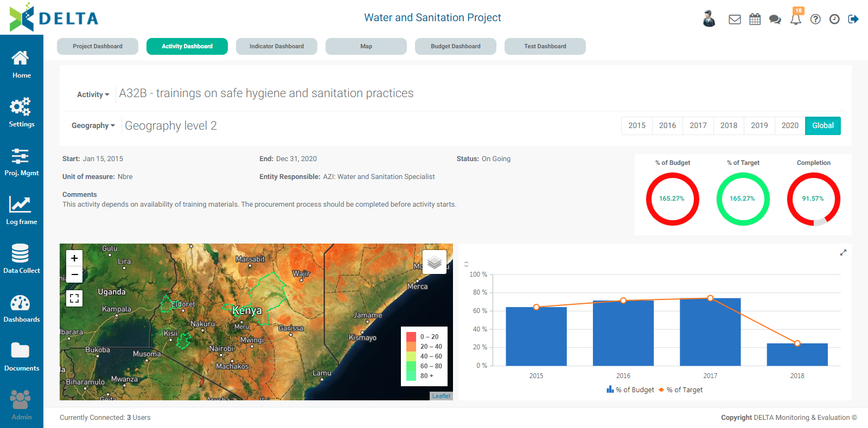Screen dimensions: 868x428
Task: Toggle % of Target legend series
Action: point(680,390)
